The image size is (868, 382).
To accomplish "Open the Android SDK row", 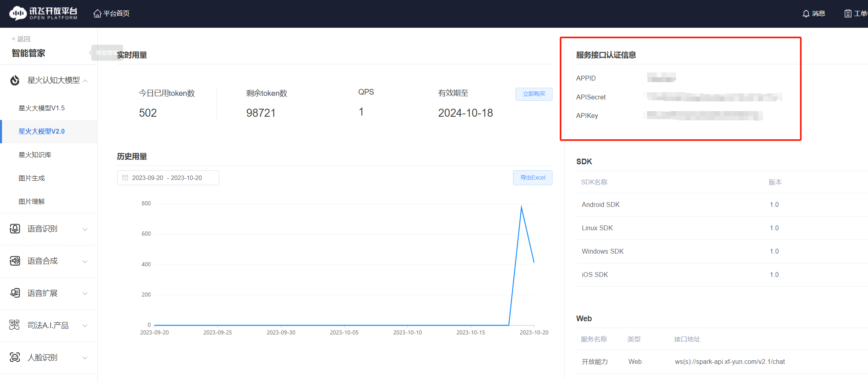I will click(722, 204).
